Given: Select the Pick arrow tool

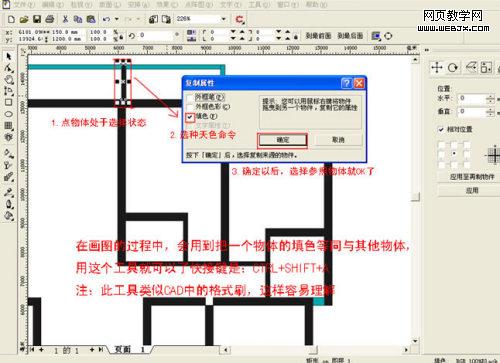Looking at the screenshot, I should tap(9, 56).
